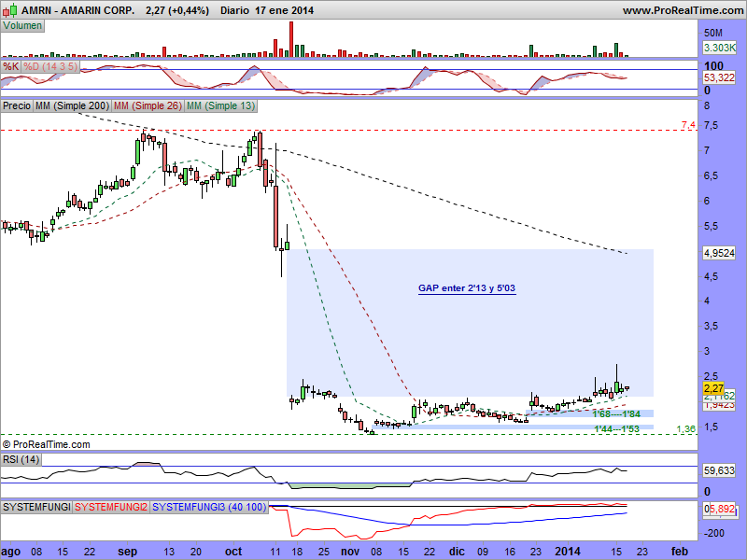Select the 7,4 resistance line label
747x560 pixels.
(688, 125)
